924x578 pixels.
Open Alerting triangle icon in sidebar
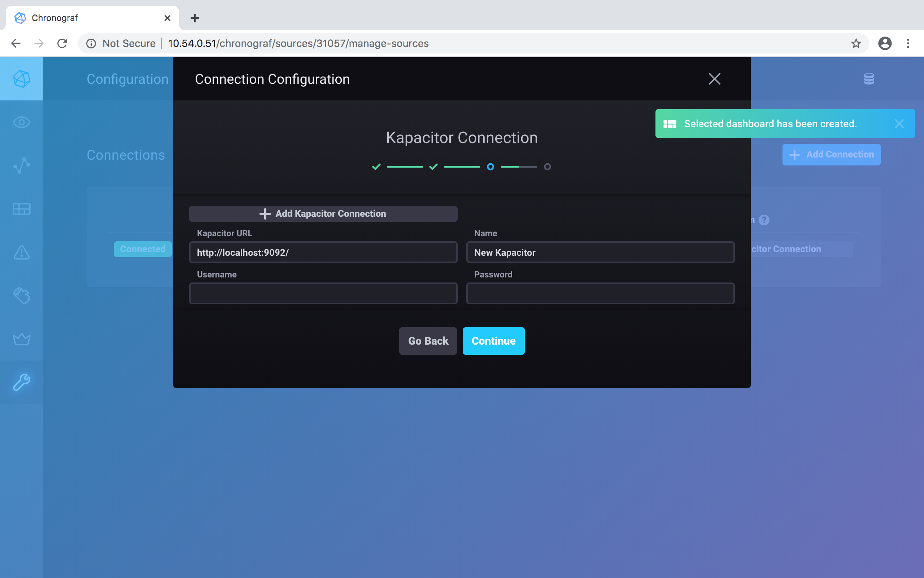tap(21, 252)
